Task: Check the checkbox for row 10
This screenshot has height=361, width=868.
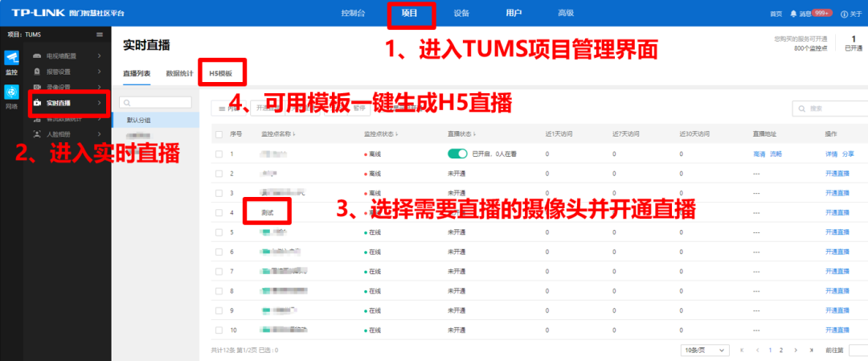Action: click(x=219, y=330)
